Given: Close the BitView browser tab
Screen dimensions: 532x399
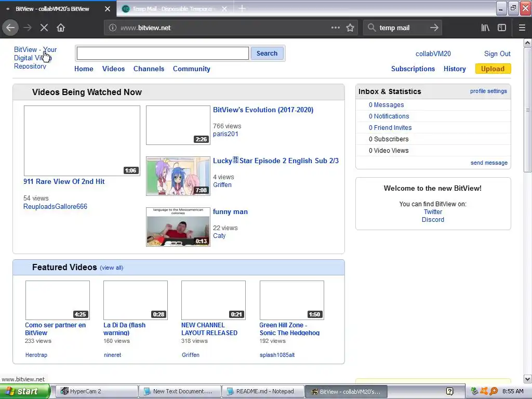Looking at the screenshot, I should [108, 9].
